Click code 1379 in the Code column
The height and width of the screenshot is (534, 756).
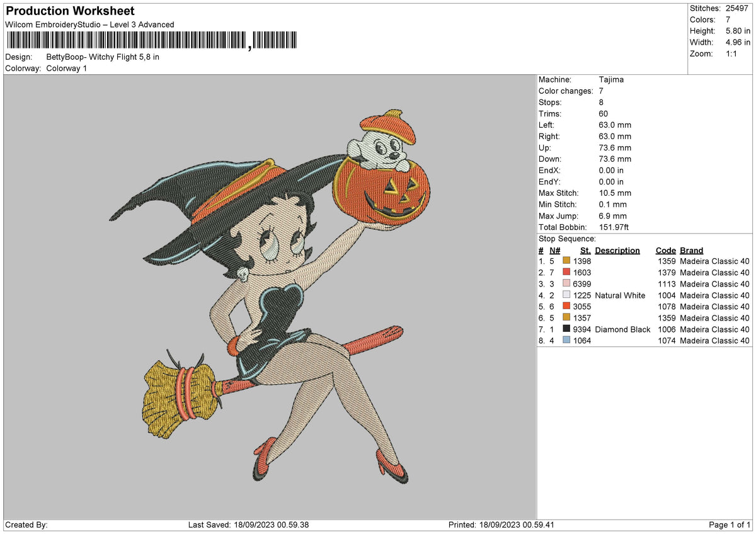(x=667, y=272)
